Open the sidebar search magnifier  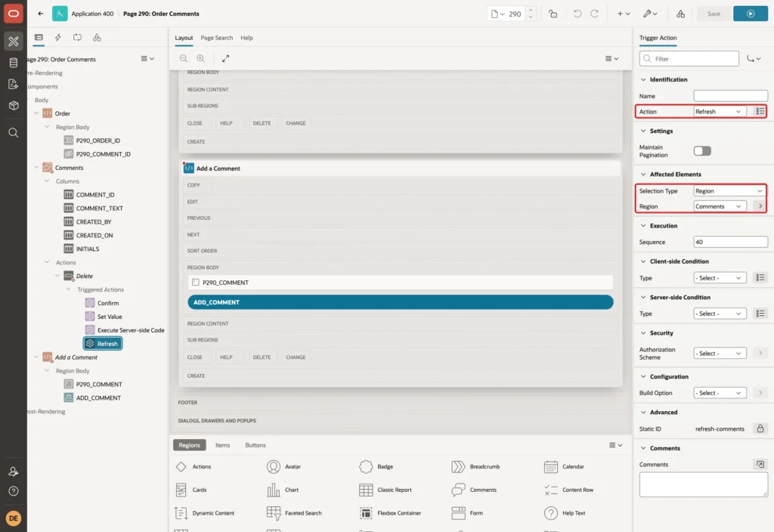coord(14,133)
